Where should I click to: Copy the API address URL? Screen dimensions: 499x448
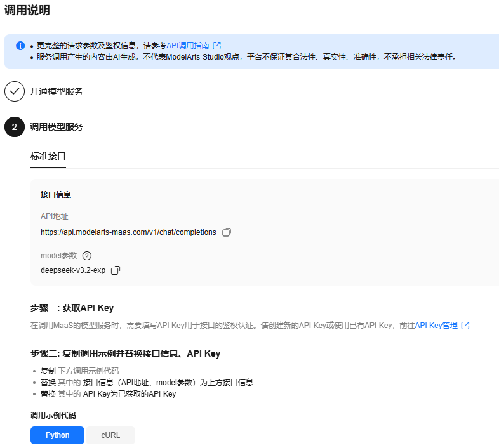227,232
